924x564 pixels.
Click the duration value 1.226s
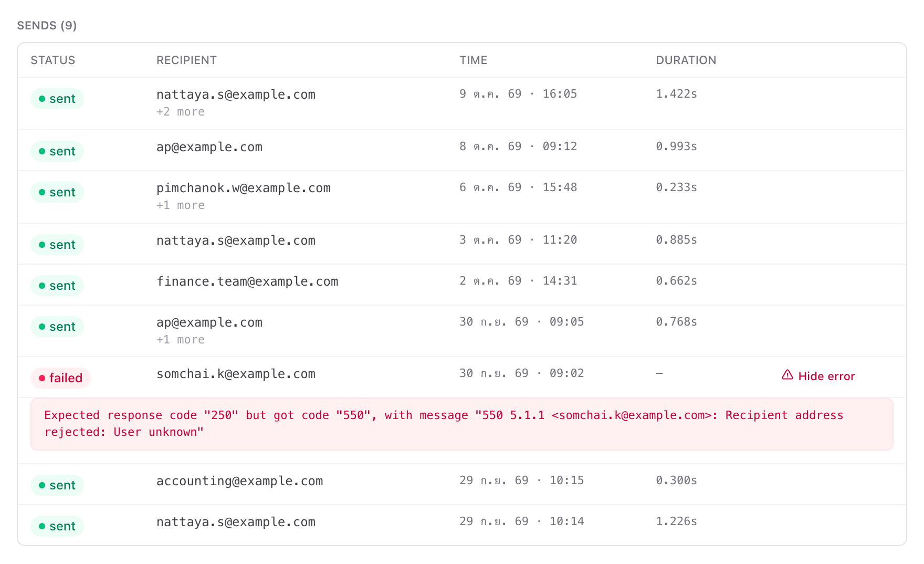(x=676, y=521)
